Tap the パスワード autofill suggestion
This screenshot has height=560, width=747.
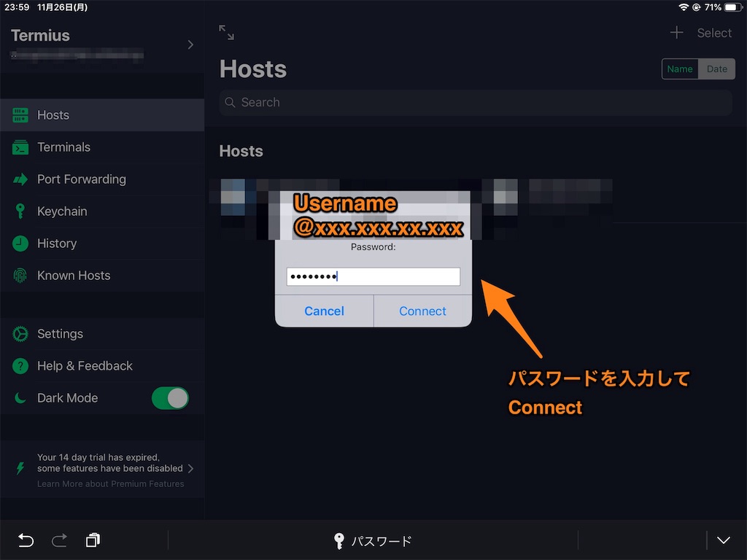pos(373,540)
